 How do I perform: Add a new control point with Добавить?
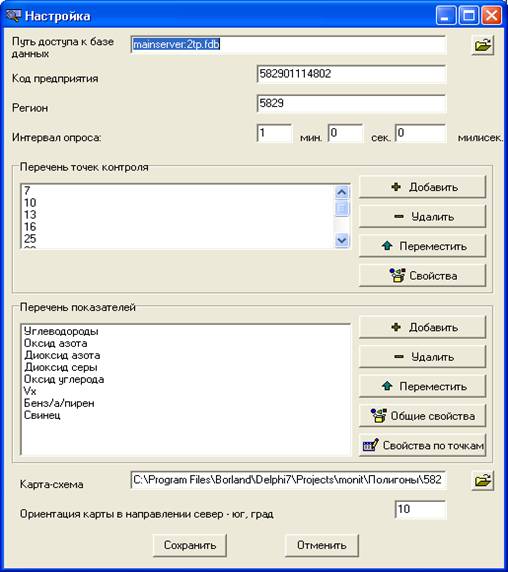tap(422, 187)
